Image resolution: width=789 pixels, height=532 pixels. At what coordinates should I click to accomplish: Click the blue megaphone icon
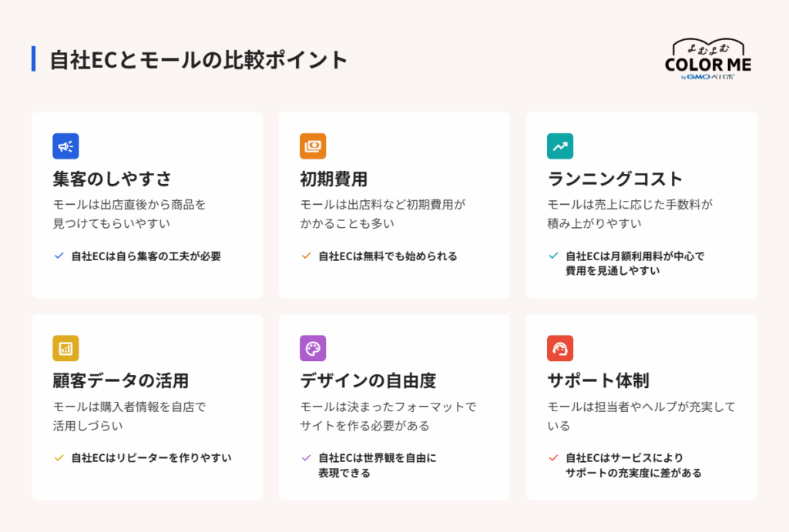pos(65,146)
